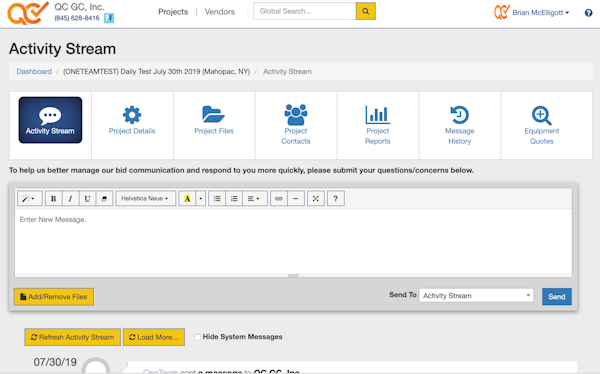
Task: Click the Dashboard breadcrumb link
Action: pyautogui.click(x=34, y=72)
